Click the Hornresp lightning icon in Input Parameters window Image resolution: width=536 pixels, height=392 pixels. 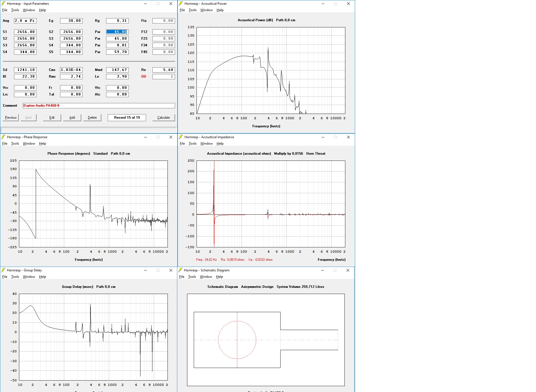click(3, 4)
